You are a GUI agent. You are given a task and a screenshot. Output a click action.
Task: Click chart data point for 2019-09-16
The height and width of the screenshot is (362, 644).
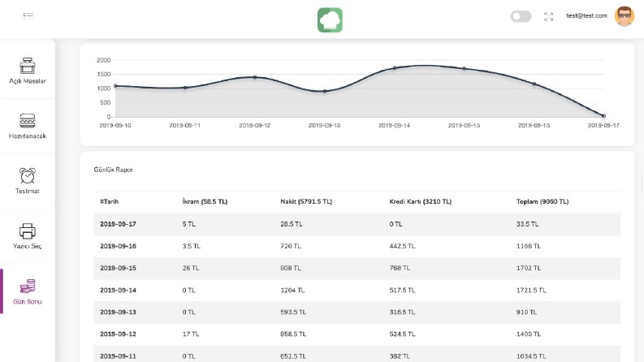[534, 84]
